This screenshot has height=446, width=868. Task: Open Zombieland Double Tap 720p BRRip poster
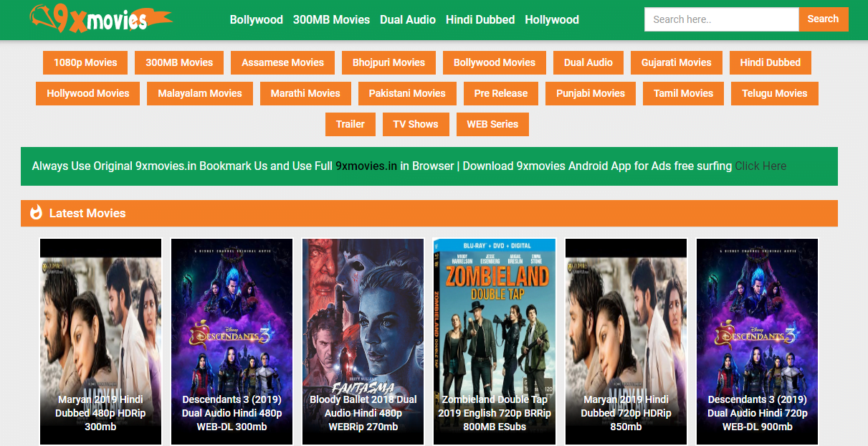[495, 342]
